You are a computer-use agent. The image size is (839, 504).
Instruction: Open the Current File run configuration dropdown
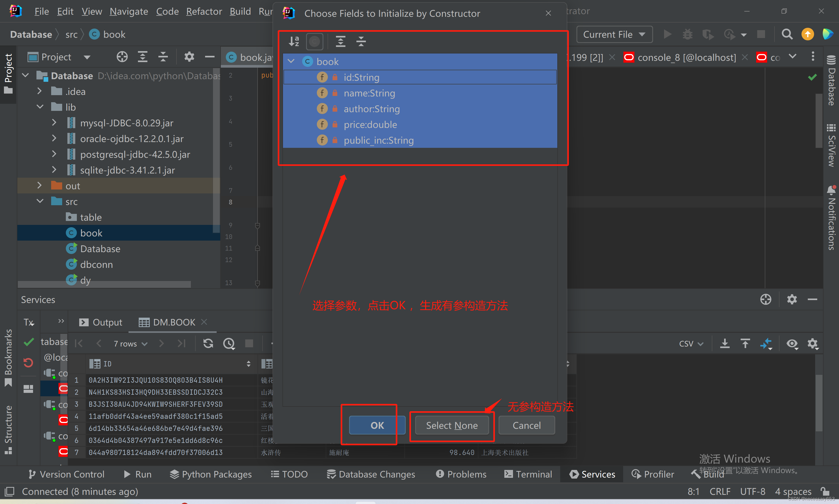click(614, 34)
